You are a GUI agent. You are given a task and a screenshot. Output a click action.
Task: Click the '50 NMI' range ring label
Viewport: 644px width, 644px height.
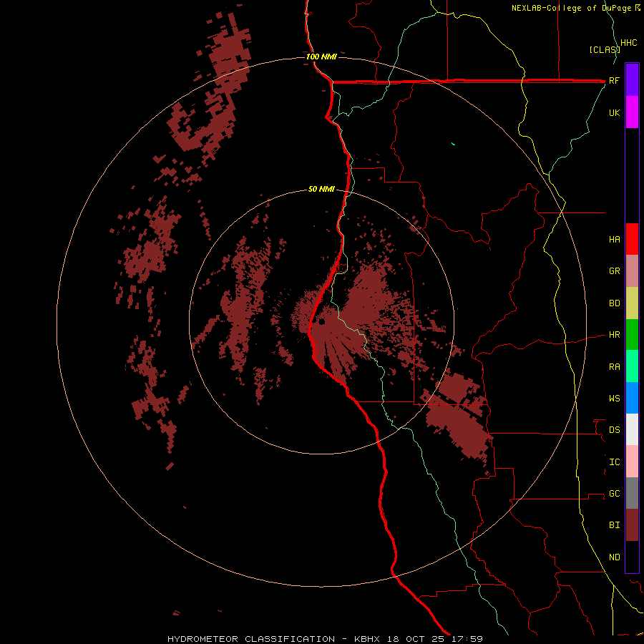[x=321, y=189]
